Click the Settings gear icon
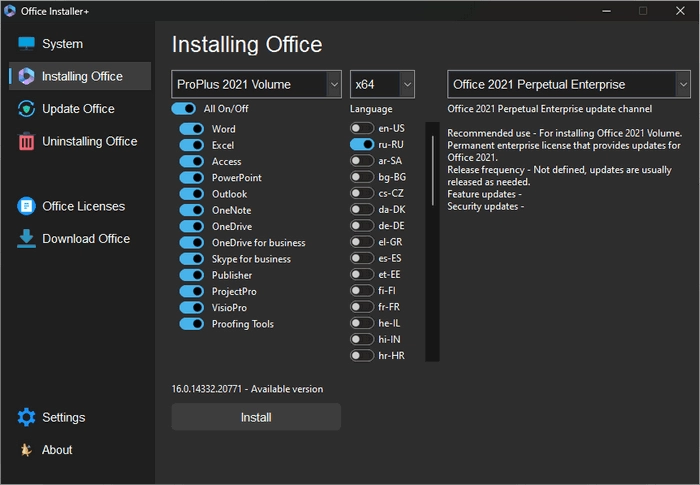The width and height of the screenshot is (700, 485). coord(26,417)
